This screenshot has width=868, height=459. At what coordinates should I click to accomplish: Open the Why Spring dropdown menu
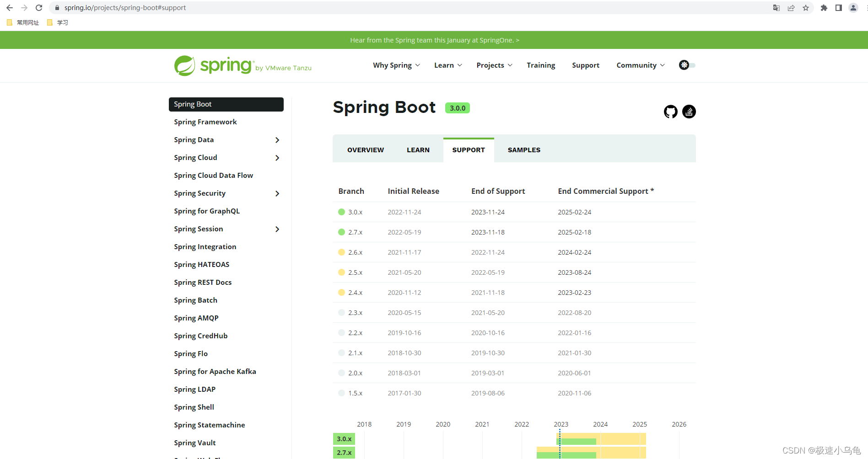(x=396, y=65)
